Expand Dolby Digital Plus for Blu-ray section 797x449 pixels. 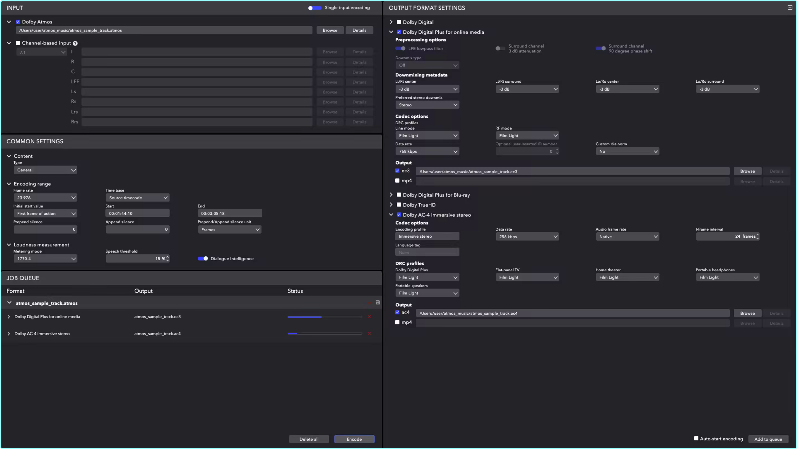[391, 195]
